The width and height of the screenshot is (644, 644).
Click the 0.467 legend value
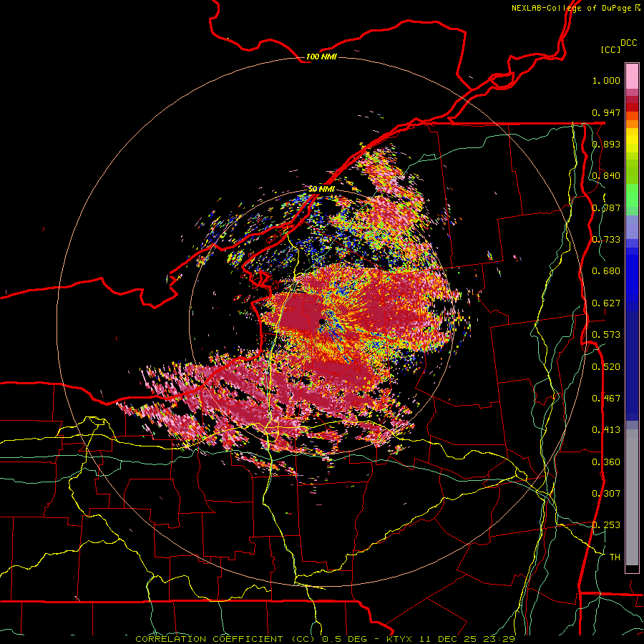[606, 399]
